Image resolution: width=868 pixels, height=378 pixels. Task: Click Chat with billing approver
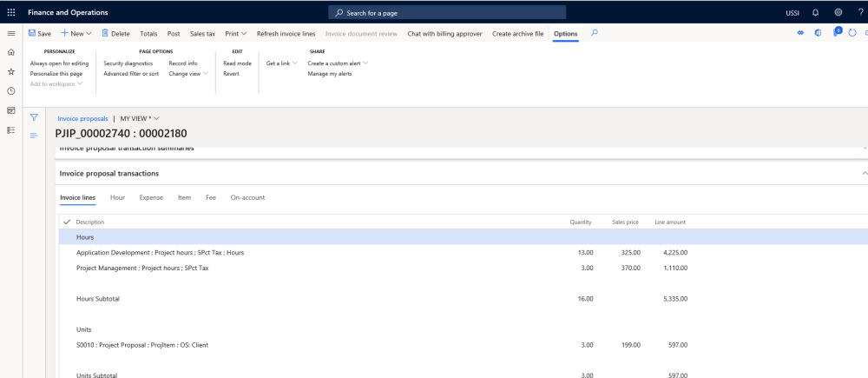click(444, 33)
